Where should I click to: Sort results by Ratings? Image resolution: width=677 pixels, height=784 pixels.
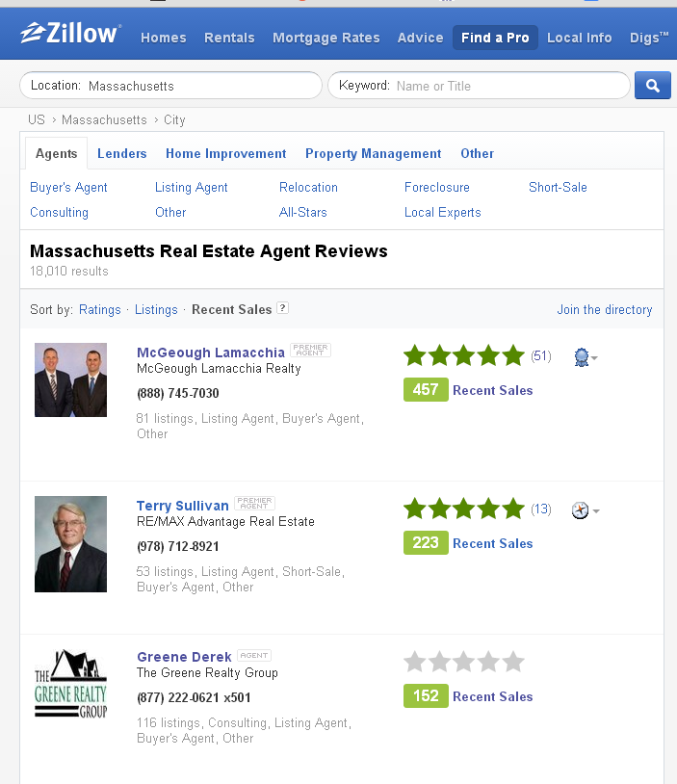100,310
